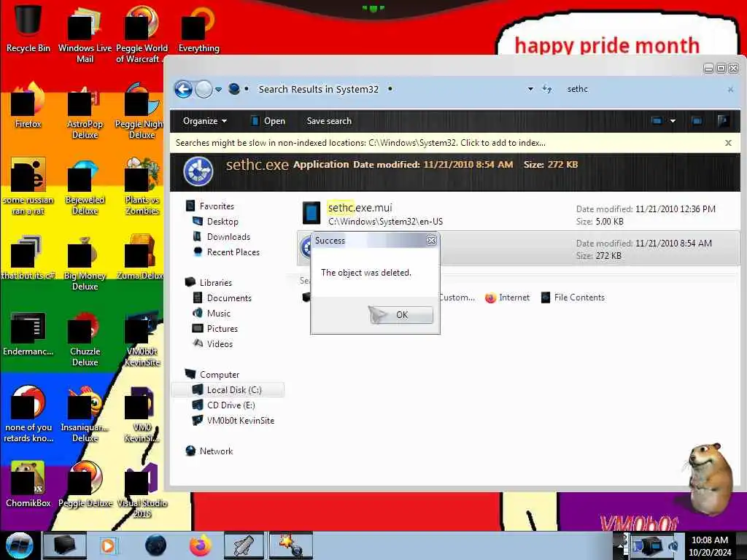Click the Firefox desktop icon
The image size is (747, 560).
(x=28, y=106)
